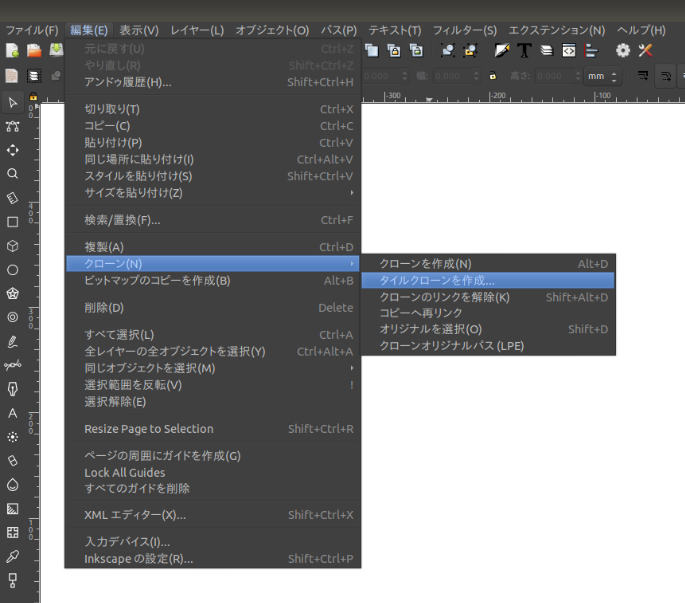Open Inkscape preferences gear icon

point(623,50)
